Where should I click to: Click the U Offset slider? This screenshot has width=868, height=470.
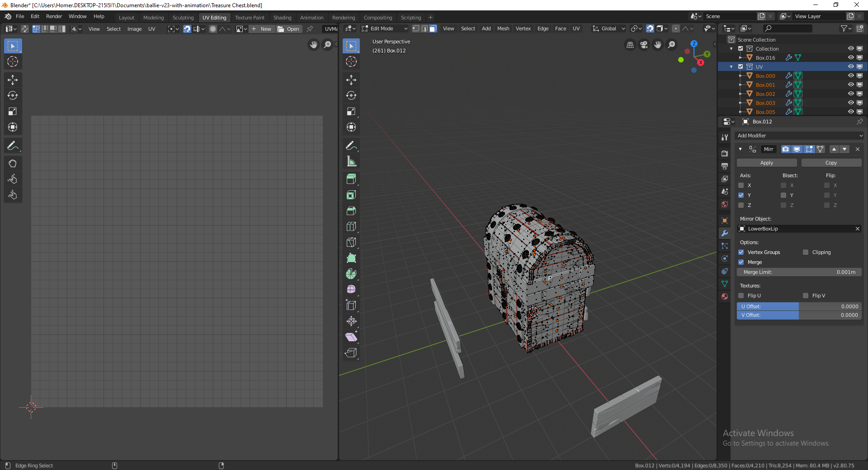tap(799, 306)
